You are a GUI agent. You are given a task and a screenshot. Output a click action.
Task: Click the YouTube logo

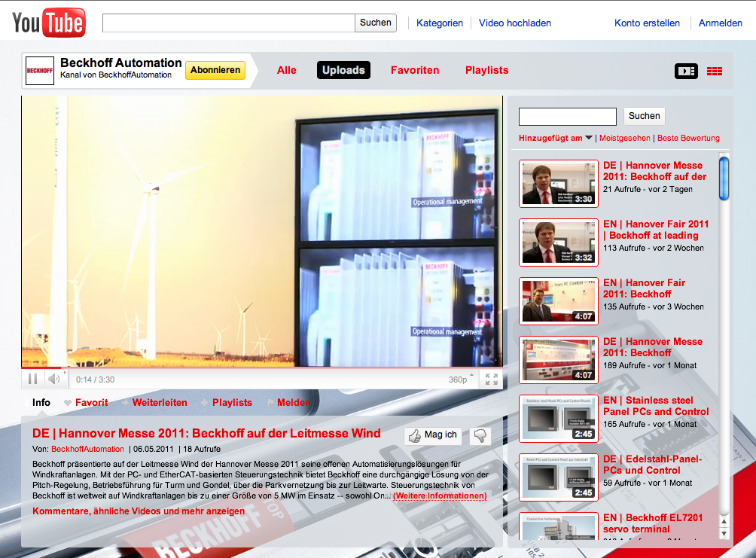pos(49,22)
